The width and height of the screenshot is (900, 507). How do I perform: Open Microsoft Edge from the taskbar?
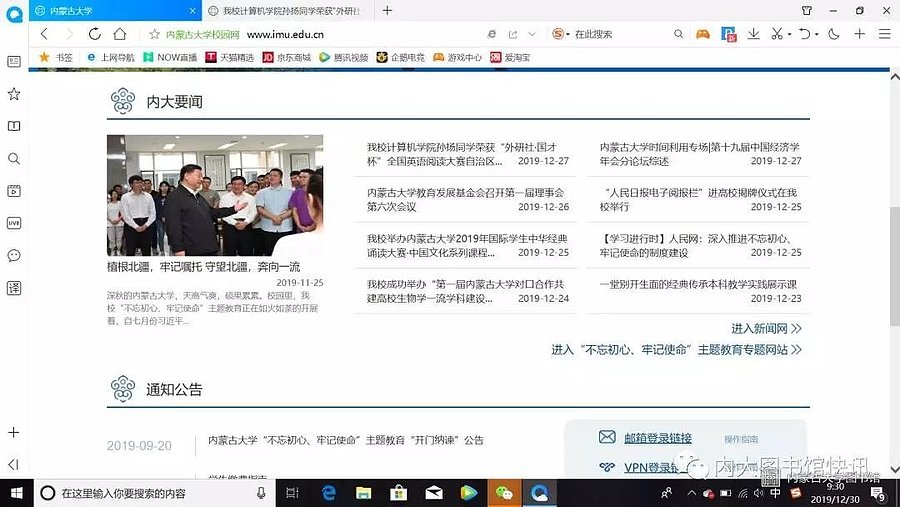pyautogui.click(x=329, y=493)
